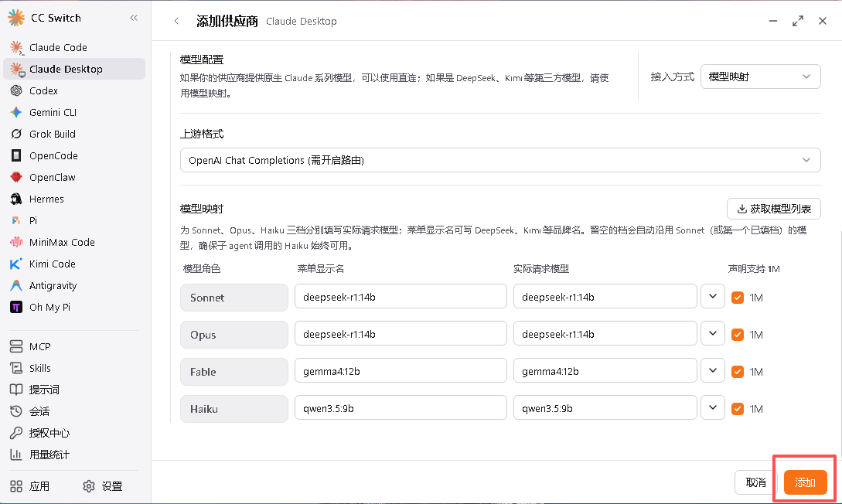Edit Fable 菜单显示名 gemma4:12b field
The width and height of the screenshot is (842, 504).
pyautogui.click(x=401, y=370)
